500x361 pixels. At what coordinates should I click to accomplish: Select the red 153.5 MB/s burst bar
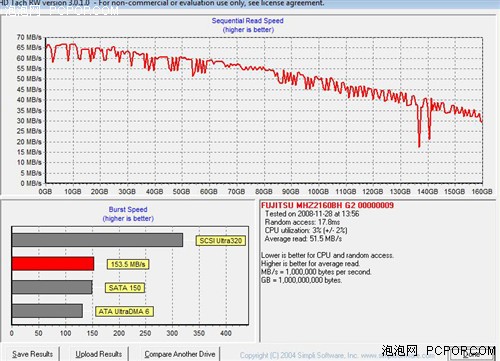point(53,264)
